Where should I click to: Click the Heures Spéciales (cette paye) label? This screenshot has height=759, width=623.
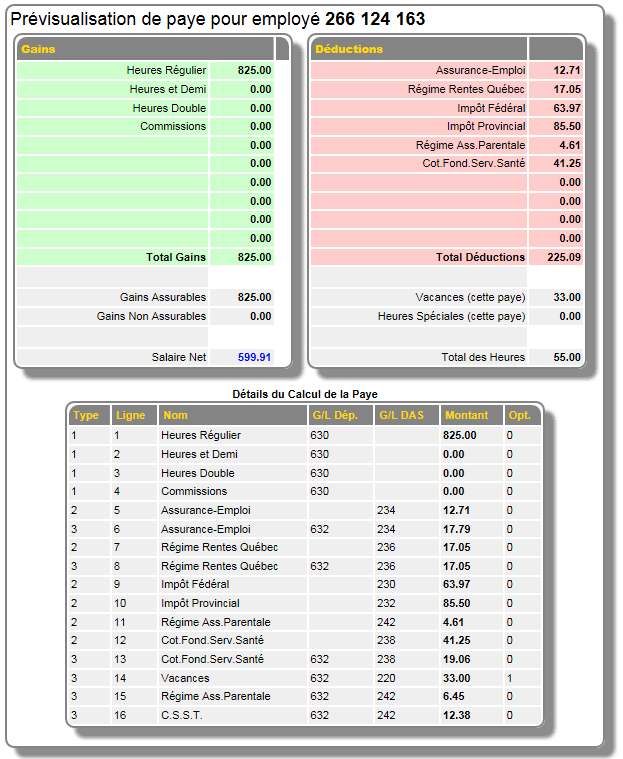pos(451,316)
